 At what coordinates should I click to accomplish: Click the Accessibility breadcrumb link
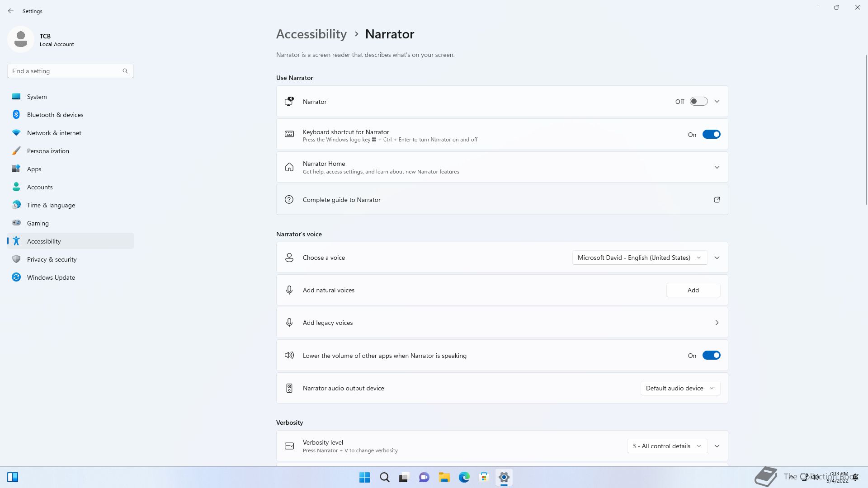[311, 34]
